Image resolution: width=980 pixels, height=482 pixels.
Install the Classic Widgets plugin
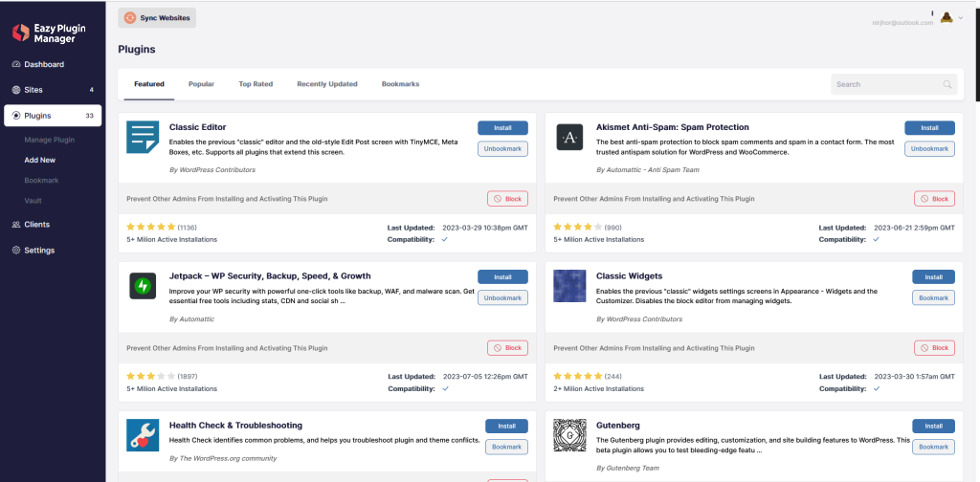934,277
